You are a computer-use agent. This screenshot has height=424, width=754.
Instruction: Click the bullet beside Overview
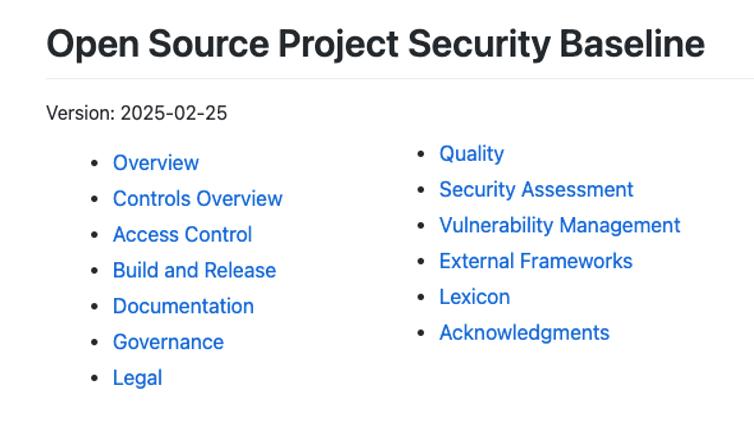click(x=94, y=164)
